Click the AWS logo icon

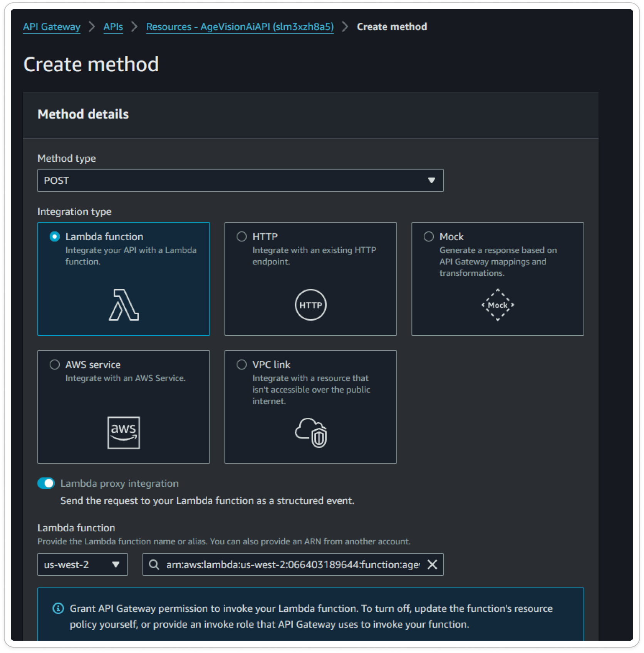[123, 432]
